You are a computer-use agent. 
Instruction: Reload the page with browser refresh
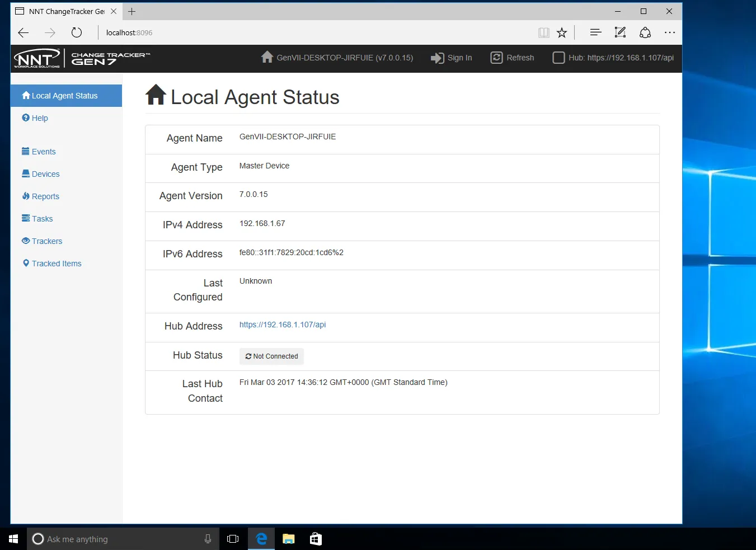click(x=77, y=32)
